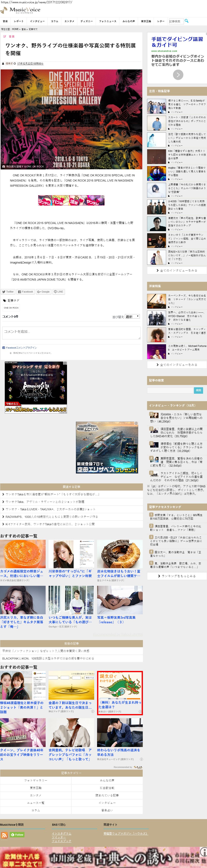Open the Queen live video thumbnail
Viewport: 207px width, 868px height.
23,732
